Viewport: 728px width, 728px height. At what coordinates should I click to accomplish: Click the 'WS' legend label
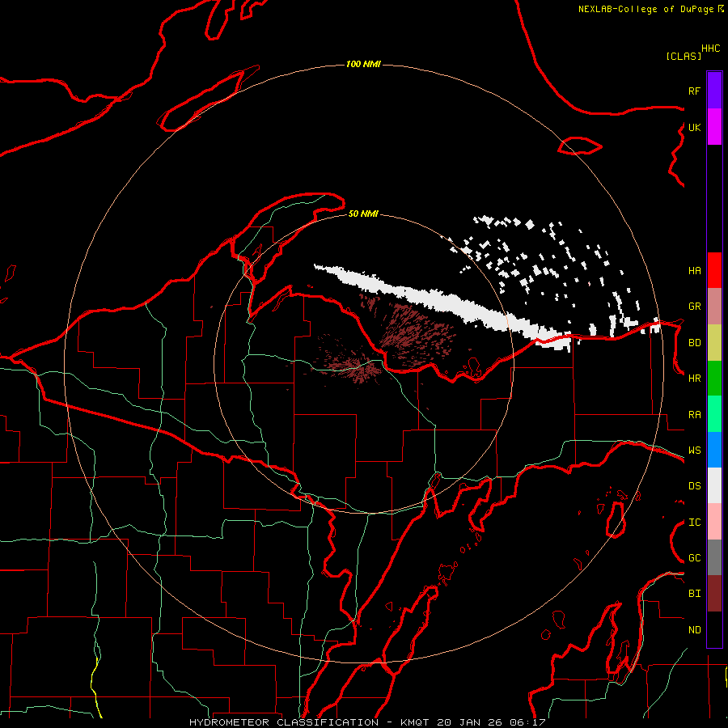(x=694, y=451)
